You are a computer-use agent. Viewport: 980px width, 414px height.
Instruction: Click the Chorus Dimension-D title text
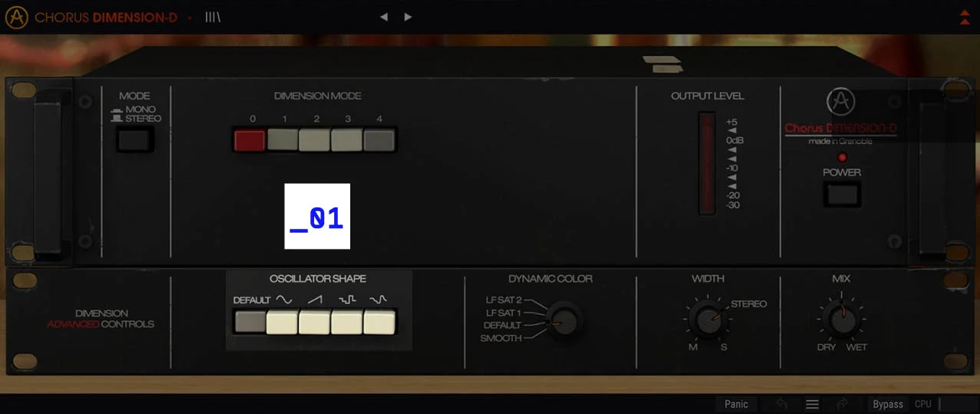pos(106,17)
